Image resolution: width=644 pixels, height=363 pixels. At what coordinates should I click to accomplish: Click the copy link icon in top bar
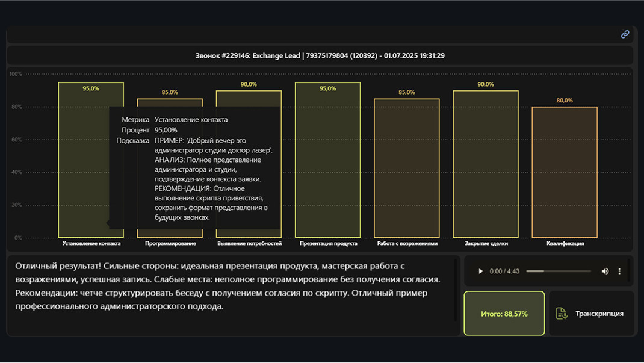(x=625, y=34)
